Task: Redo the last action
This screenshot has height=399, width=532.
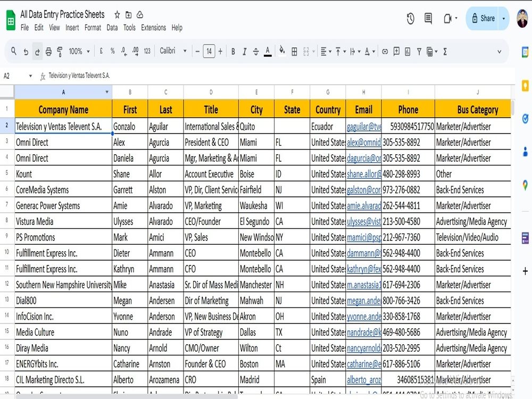Action: [37, 52]
